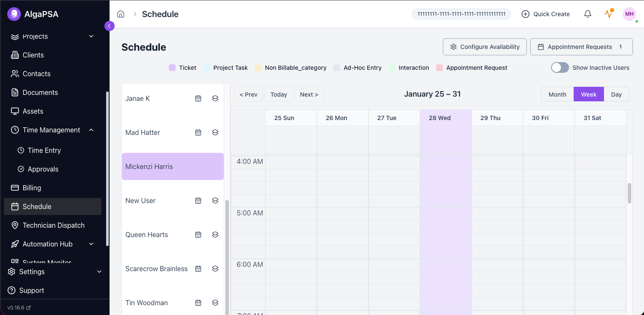Open Documents in the sidebar
644x315 pixels.
(x=53, y=92)
